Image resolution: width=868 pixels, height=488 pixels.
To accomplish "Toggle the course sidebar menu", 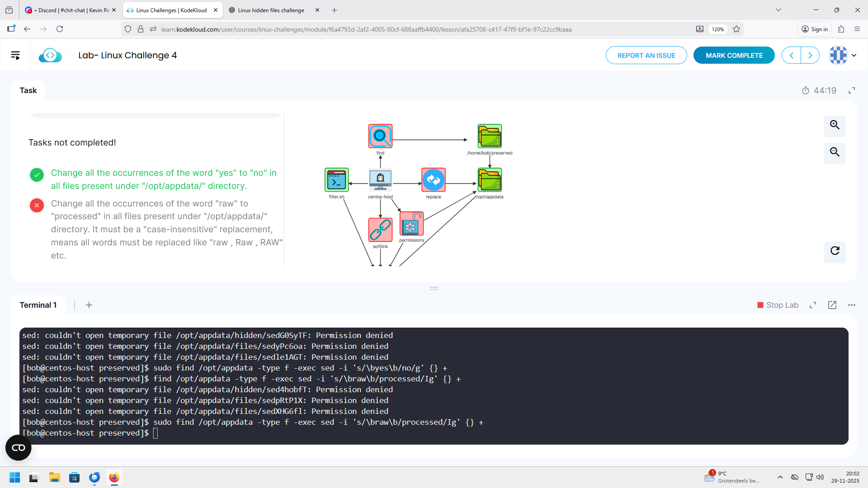I will (x=15, y=55).
